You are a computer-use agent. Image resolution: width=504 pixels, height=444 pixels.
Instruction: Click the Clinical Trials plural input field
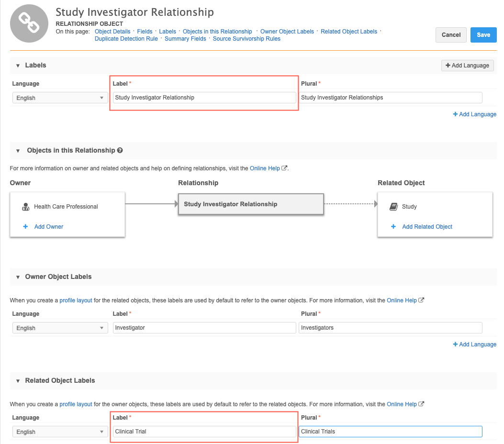tap(390, 432)
